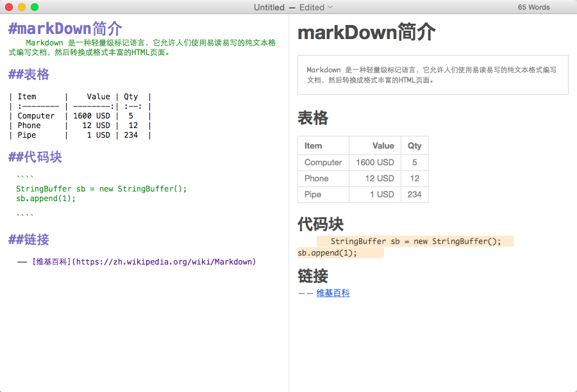Click Qty header cell in preview table
Image resolution: width=577 pixels, height=392 pixels.
[415, 145]
